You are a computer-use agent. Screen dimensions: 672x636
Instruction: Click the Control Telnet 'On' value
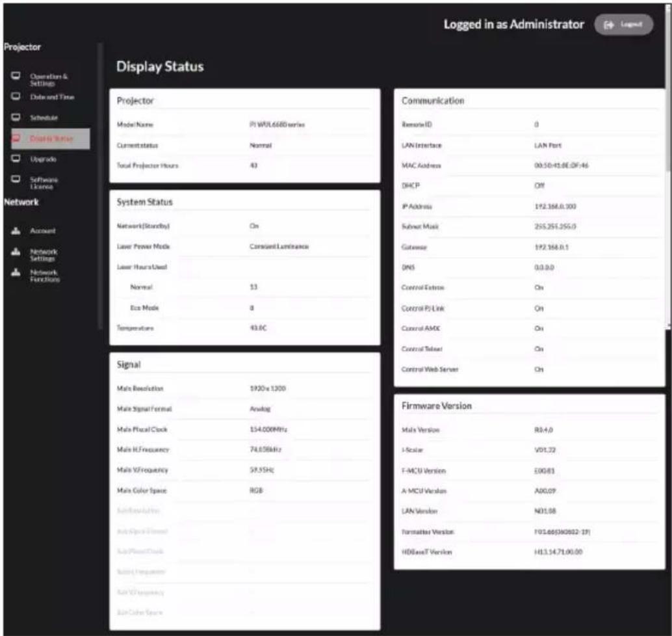pyautogui.click(x=539, y=349)
